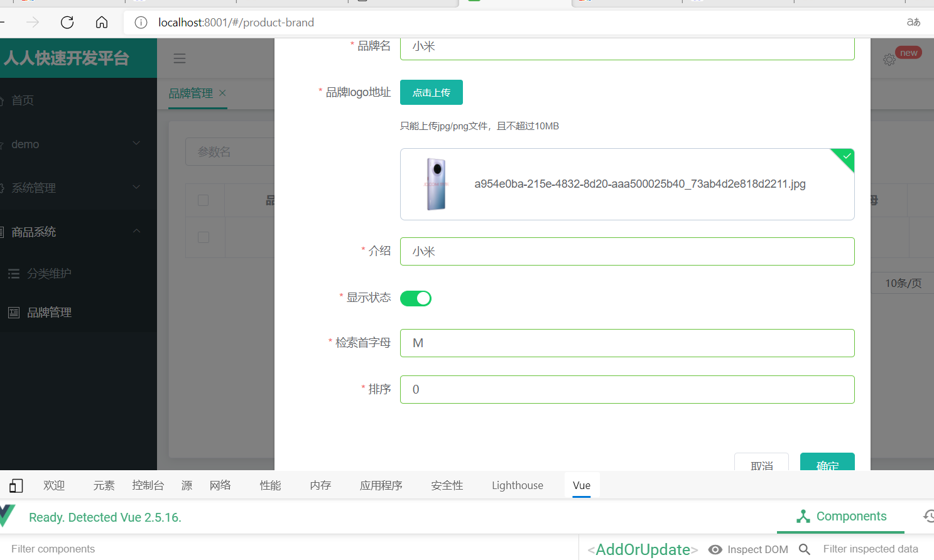Click the 点击上传 upload button
The image size is (934, 560).
pyautogui.click(x=432, y=92)
